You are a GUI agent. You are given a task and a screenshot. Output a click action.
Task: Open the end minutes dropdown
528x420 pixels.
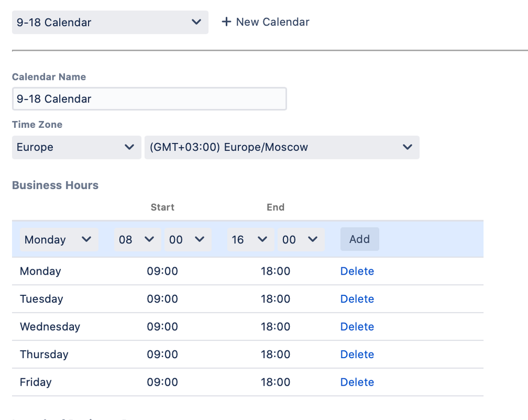pos(300,239)
